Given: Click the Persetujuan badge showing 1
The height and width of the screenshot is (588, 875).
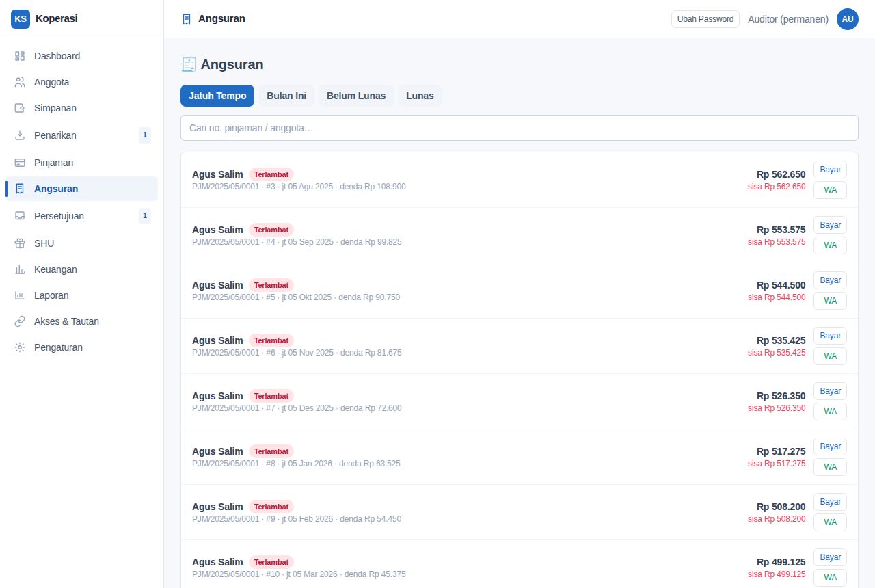Looking at the screenshot, I should pos(144,216).
